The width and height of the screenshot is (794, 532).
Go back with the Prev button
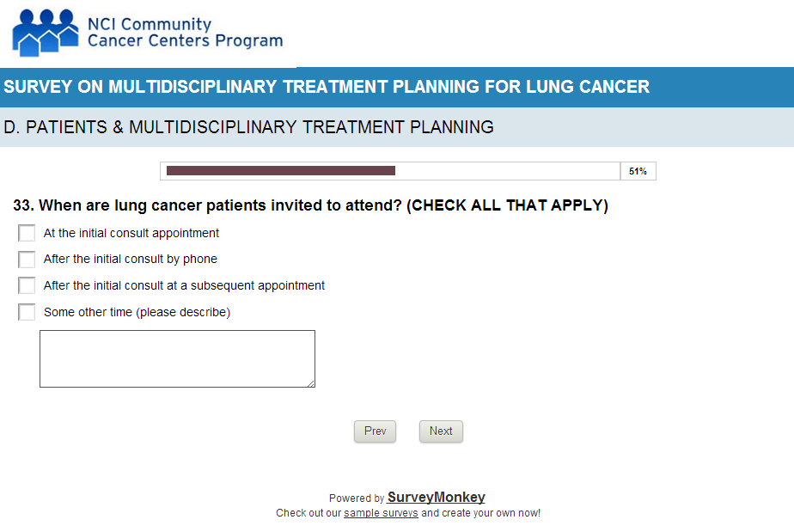(375, 431)
